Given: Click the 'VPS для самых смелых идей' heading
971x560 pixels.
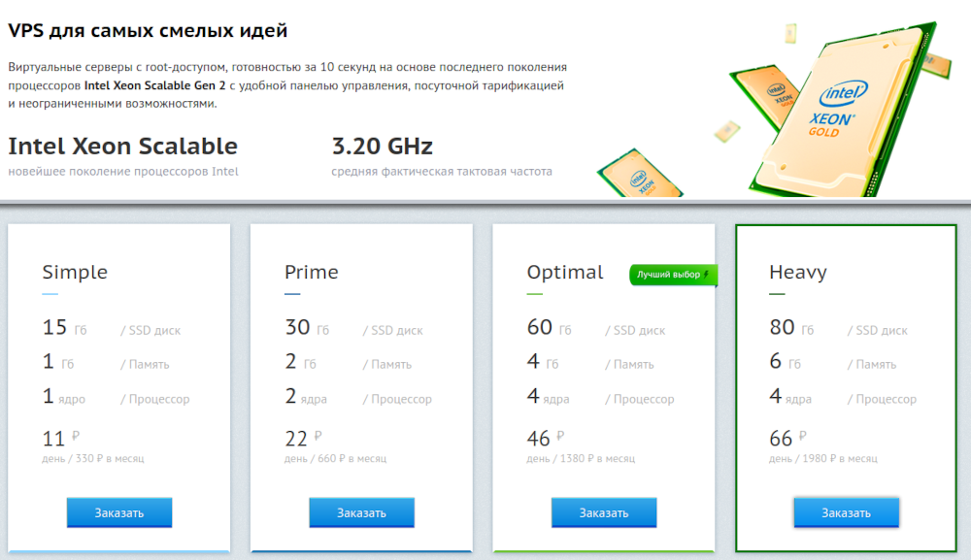Looking at the screenshot, I should [x=148, y=30].
